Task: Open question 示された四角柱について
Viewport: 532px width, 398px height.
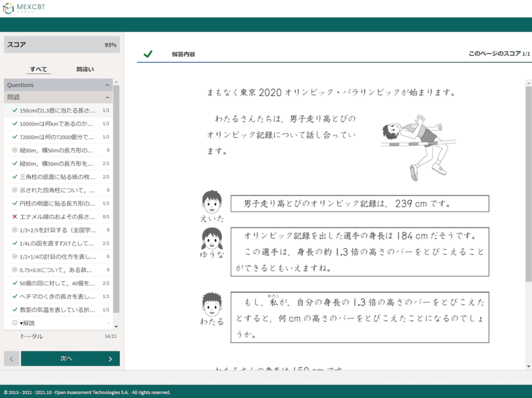Action: (x=58, y=190)
